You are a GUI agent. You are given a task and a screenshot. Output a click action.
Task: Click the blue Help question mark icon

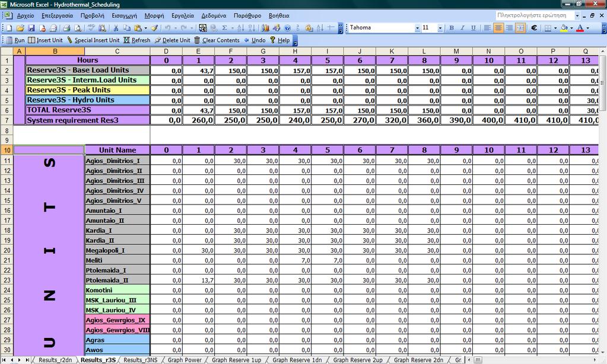click(x=287, y=28)
